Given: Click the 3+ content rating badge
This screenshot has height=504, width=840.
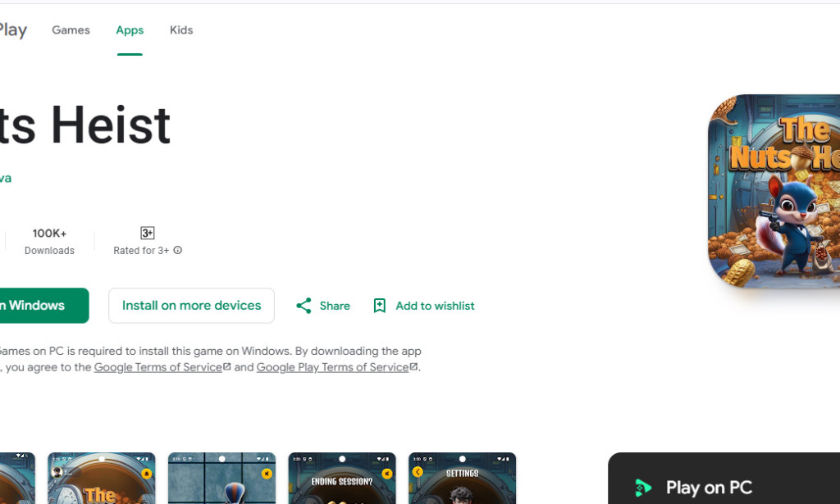Looking at the screenshot, I should tap(148, 233).
